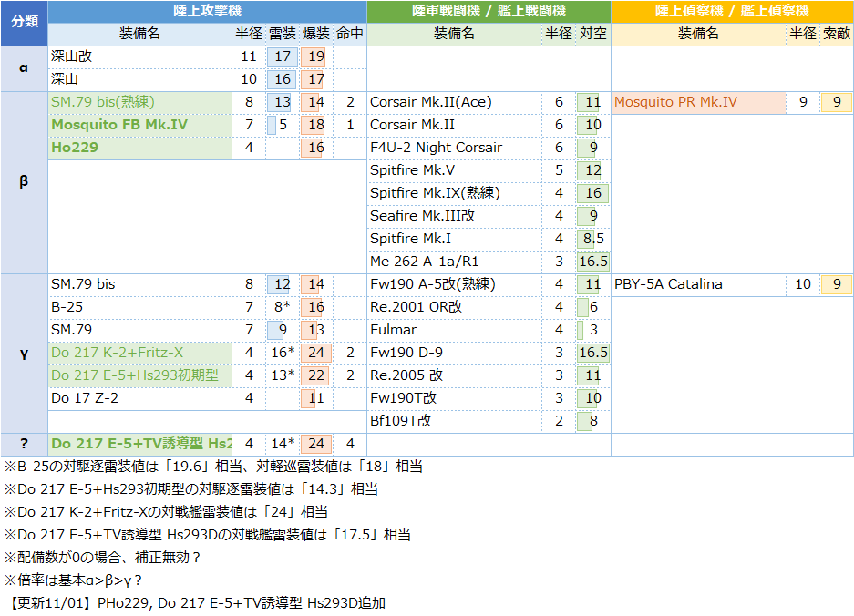Click 深山改's 爆装 data bar showing 19
Image resolution: width=854 pixels, height=616 pixels.
[x=314, y=56]
